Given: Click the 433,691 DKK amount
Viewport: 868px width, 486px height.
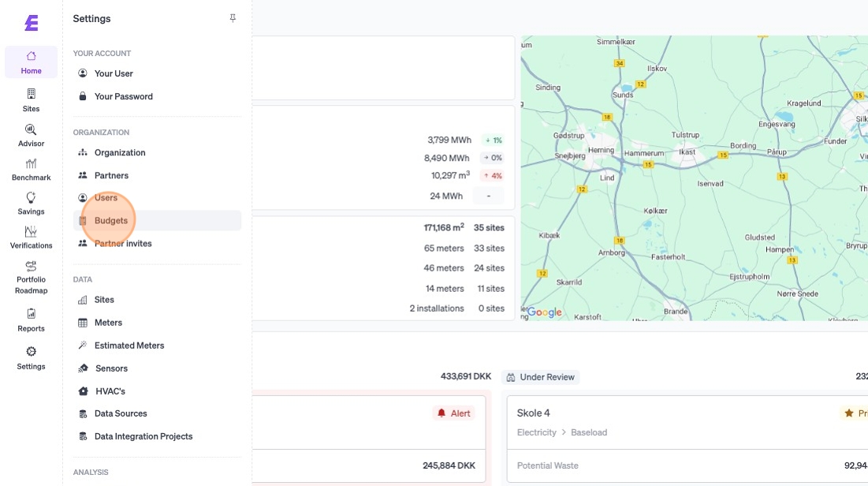Looking at the screenshot, I should [466, 376].
